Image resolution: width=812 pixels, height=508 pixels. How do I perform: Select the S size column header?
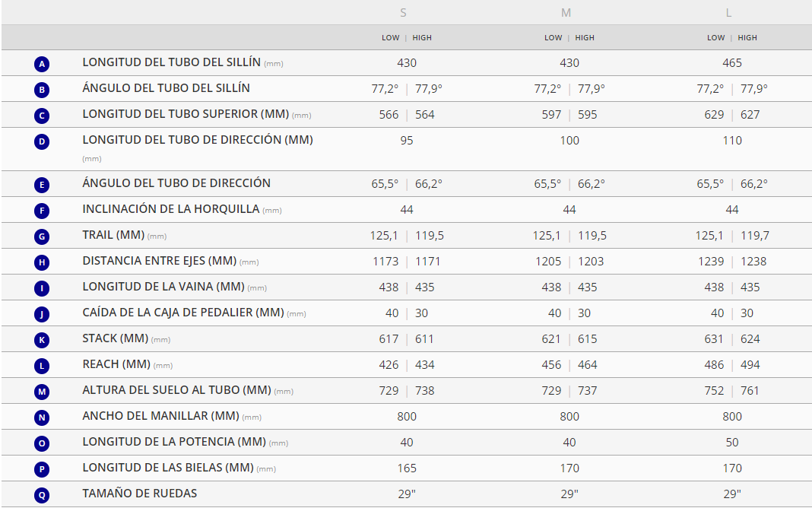tap(403, 13)
